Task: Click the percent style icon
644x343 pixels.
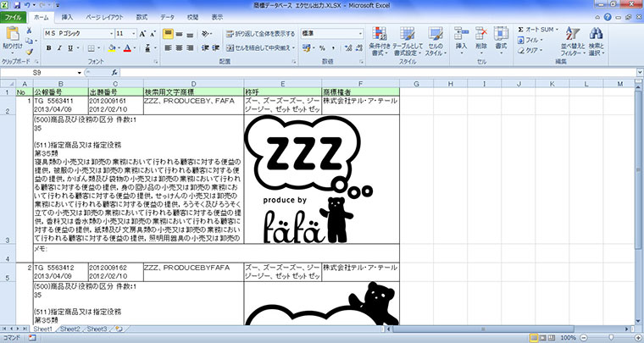Action: click(322, 48)
